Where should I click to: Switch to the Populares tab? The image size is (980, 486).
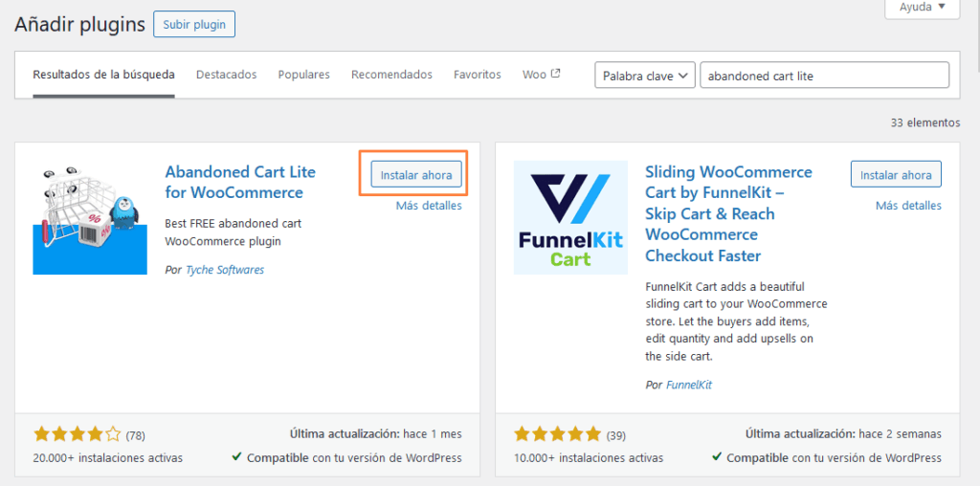(x=303, y=75)
